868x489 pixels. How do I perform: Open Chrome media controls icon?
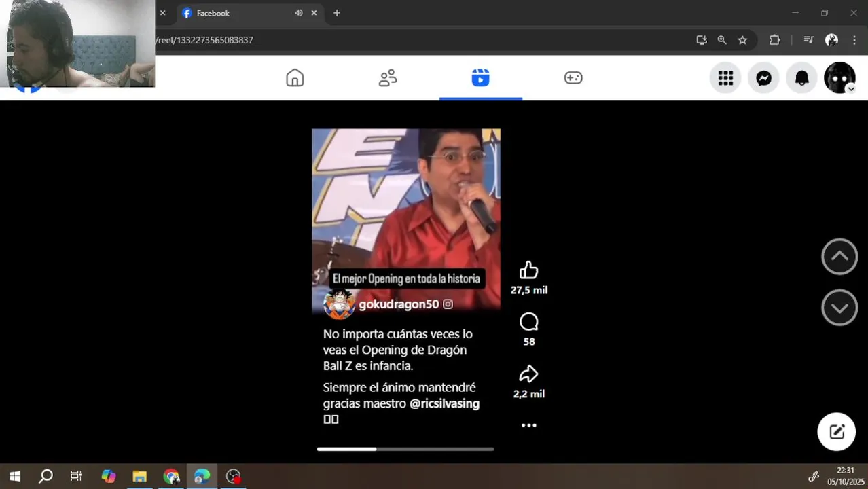(x=808, y=40)
